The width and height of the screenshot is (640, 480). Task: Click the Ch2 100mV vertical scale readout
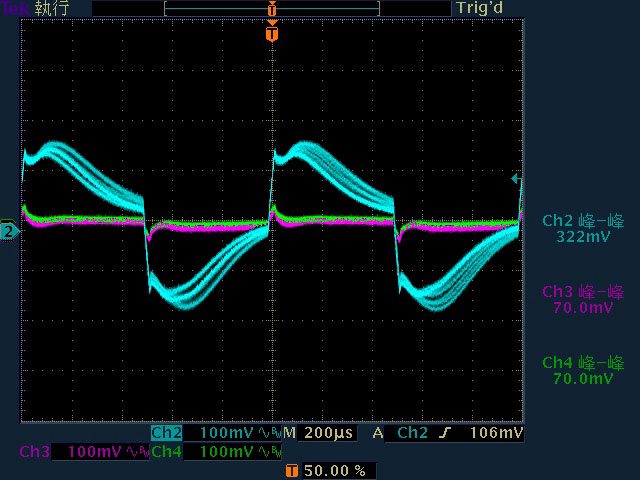(226, 433)
